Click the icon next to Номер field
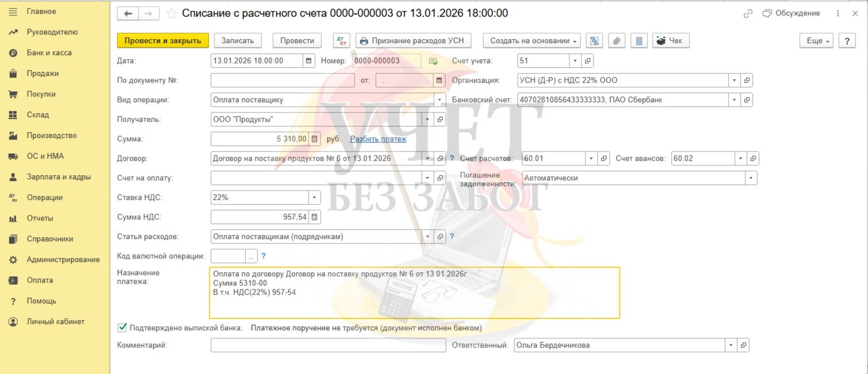The height and width of the screenshot is (374, 868). pyautogui.click(x=433, y=61)
